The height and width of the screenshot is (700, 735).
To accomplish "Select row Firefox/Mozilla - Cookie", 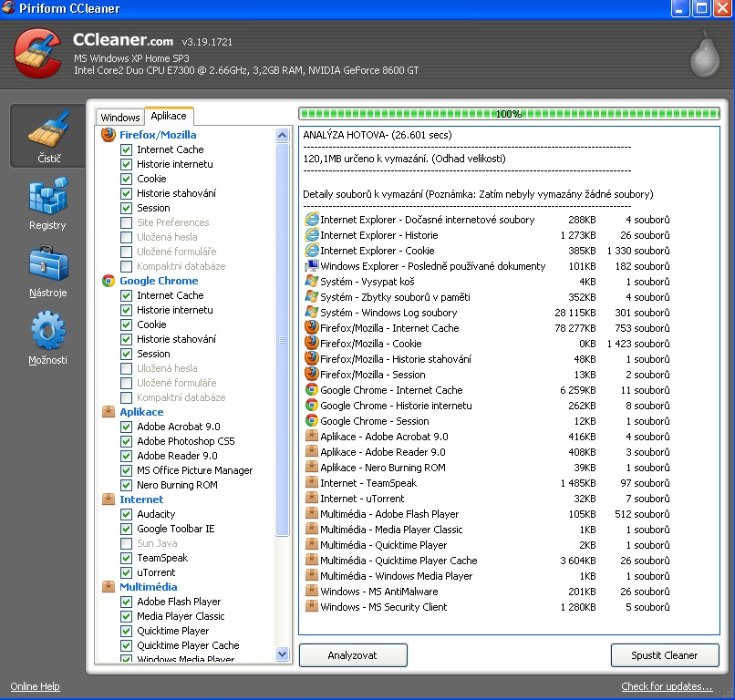I will (488, 343).
